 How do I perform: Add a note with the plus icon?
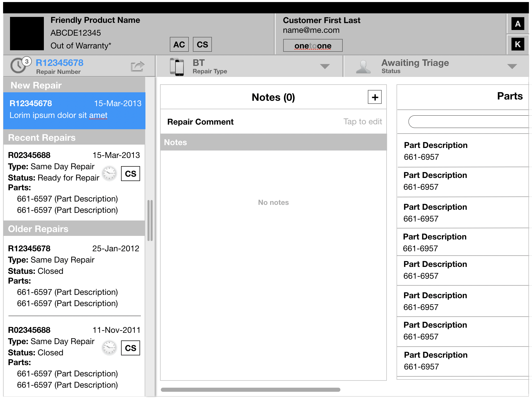tap(375, 97)
